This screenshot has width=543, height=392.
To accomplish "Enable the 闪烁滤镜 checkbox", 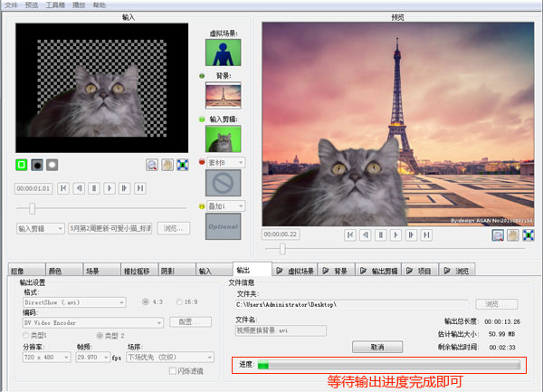I will pyautogui.click(x=173, y=371).
